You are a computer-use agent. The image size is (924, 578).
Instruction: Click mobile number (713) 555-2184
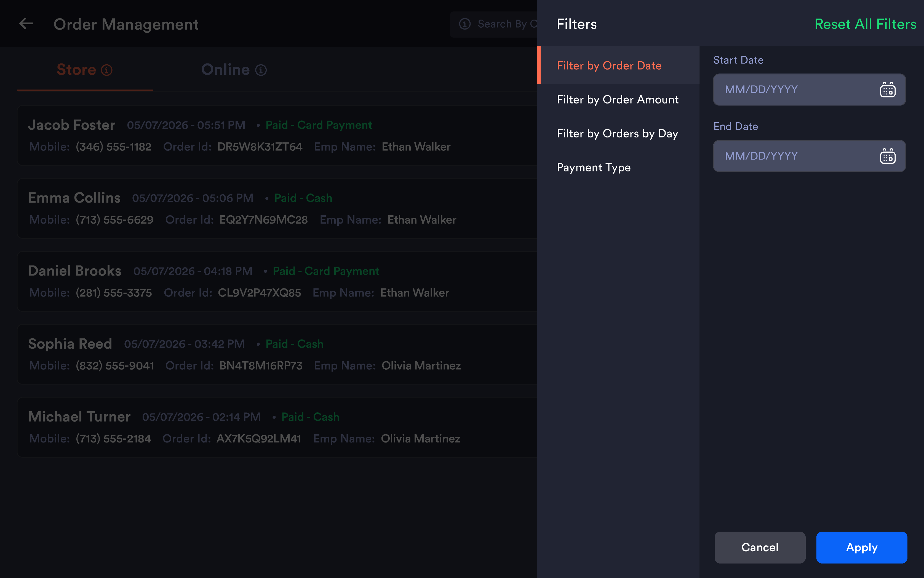113,439
